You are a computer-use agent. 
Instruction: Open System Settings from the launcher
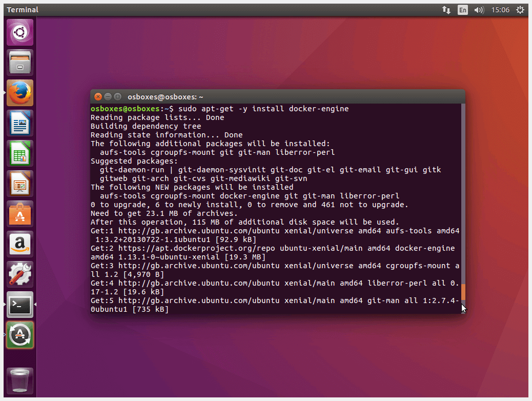(20, 274)
